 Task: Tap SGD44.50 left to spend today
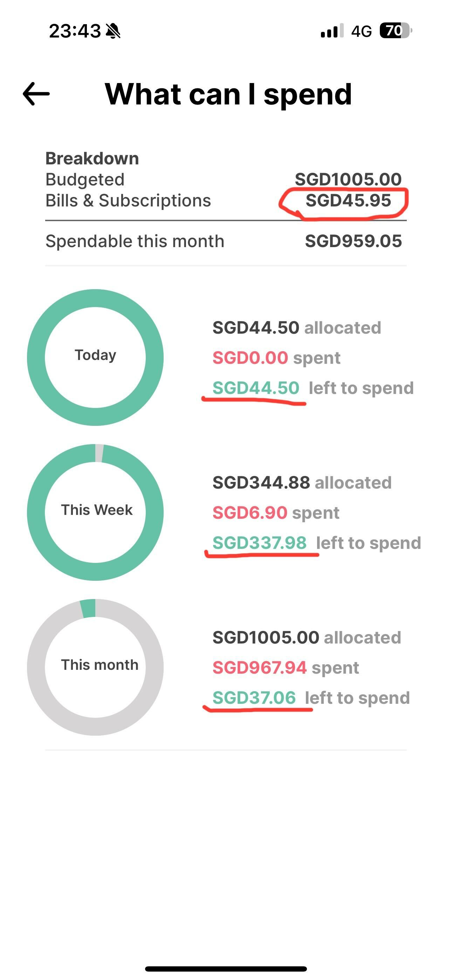point(256,388)
